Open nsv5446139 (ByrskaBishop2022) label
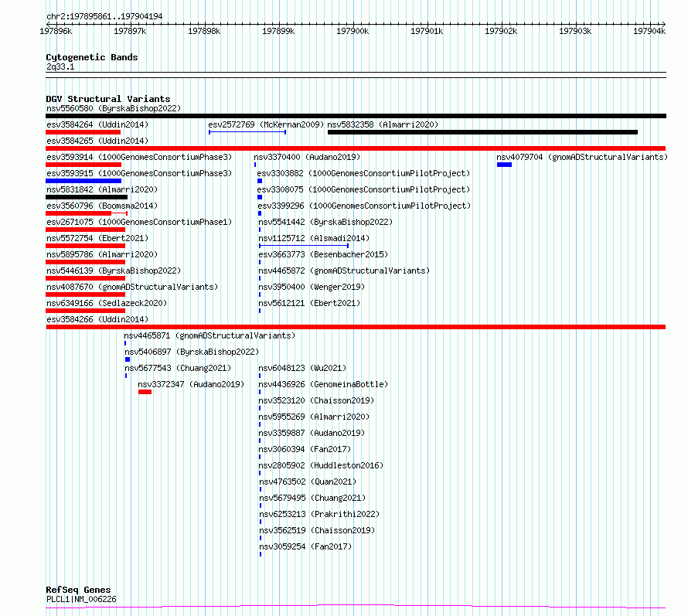This screenshot has height=616, width=688. point(114,271)
